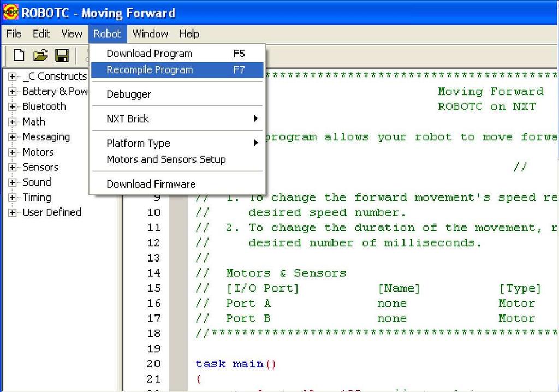Click 'desired number of milliseconds.' comment line

tap(365, 243)
